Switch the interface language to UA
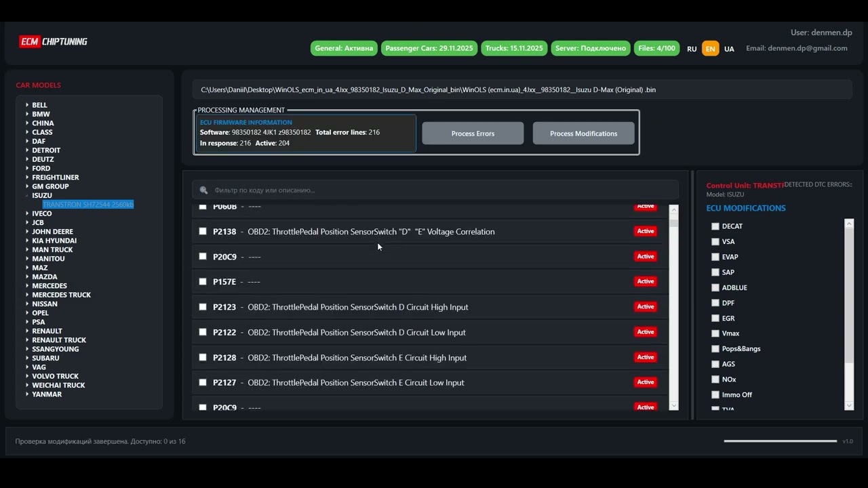This screenshot has height=488, width=868. coord(729,49)
